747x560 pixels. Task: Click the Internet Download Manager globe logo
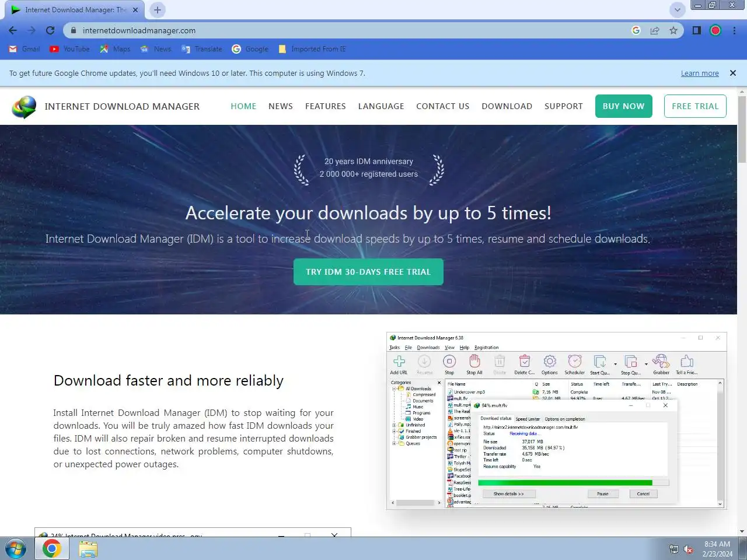coord(24,107)
